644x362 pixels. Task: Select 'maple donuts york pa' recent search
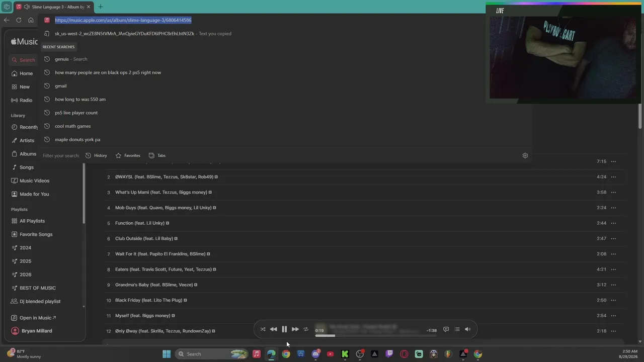(x=286, y=140)
